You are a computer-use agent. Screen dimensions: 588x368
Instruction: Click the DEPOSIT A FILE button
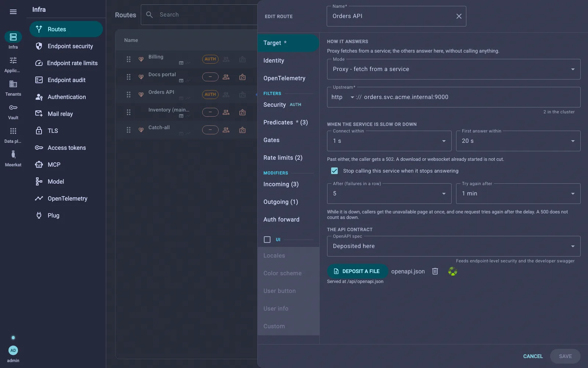tap(358, 271)
